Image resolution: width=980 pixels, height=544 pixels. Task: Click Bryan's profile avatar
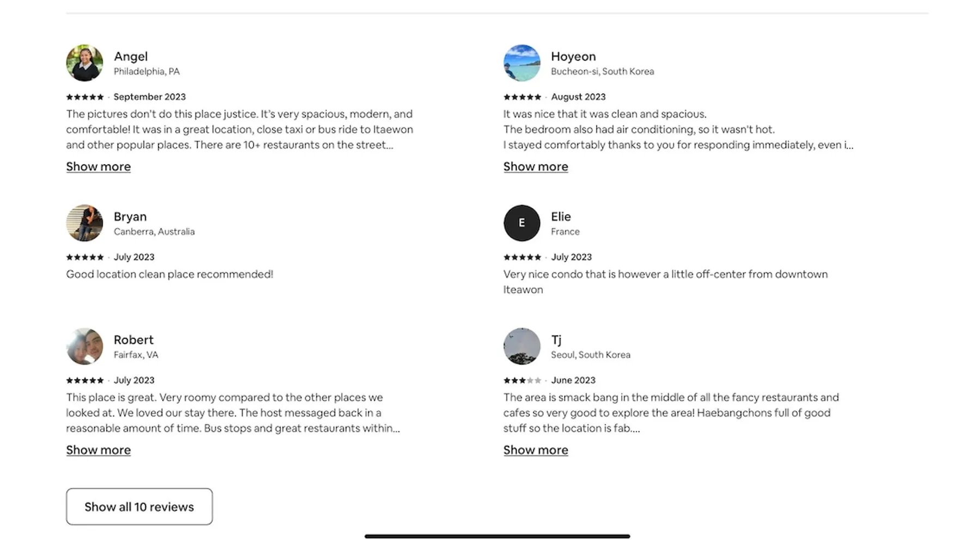(84, 223)
